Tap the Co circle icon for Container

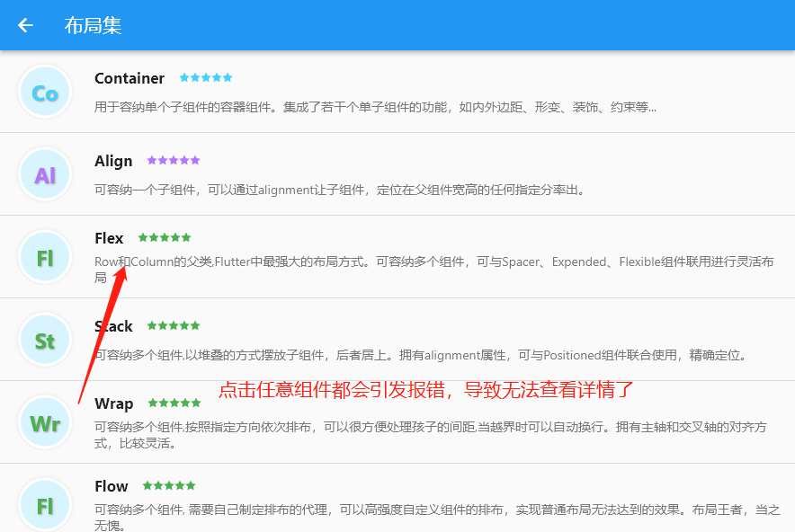[x=45, y=92]
